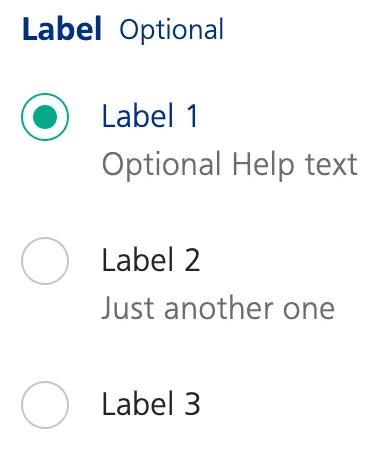Select the Label 2 radio button
This screenshot has height=454, width=376.
pyautogui.click(x=45, y=261)
